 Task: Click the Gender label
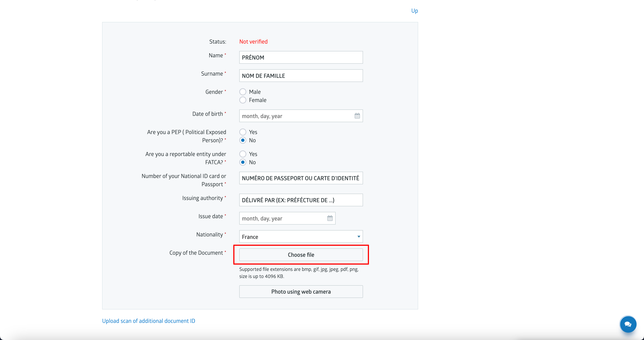point(214,92)
